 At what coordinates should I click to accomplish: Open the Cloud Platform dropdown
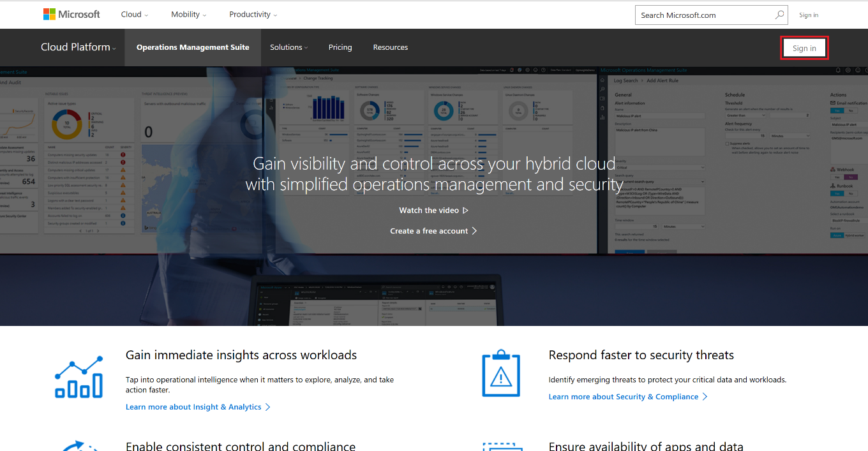(79, 47)
